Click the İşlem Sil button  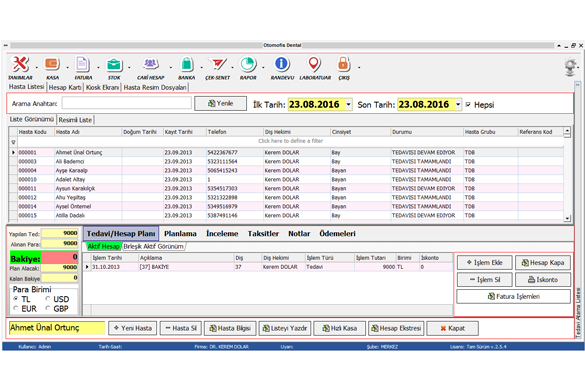pyautogui.click(x=484, y=280)
